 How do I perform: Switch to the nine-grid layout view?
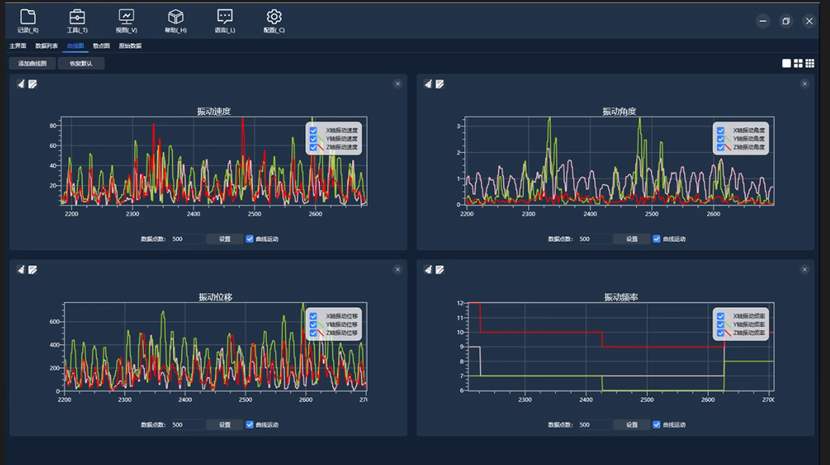point(810,64)
